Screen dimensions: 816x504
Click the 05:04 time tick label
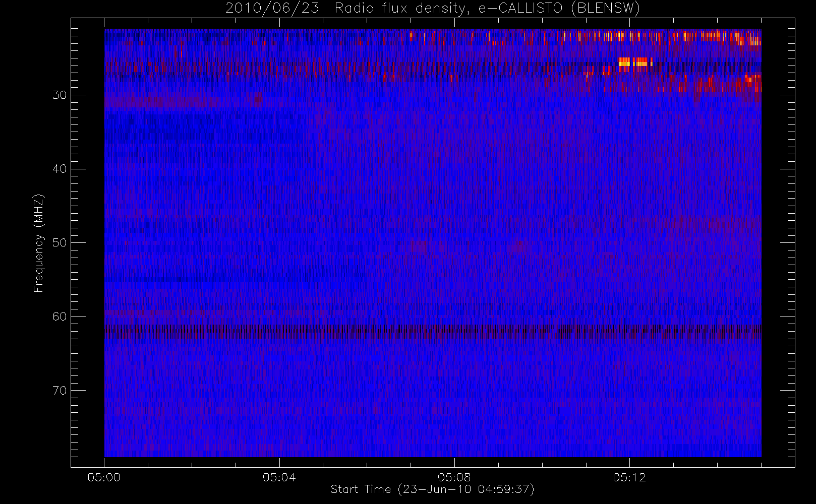[279, 477]
